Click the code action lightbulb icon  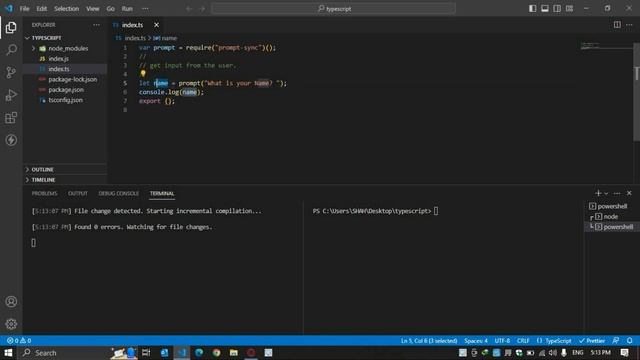[143, 74]
